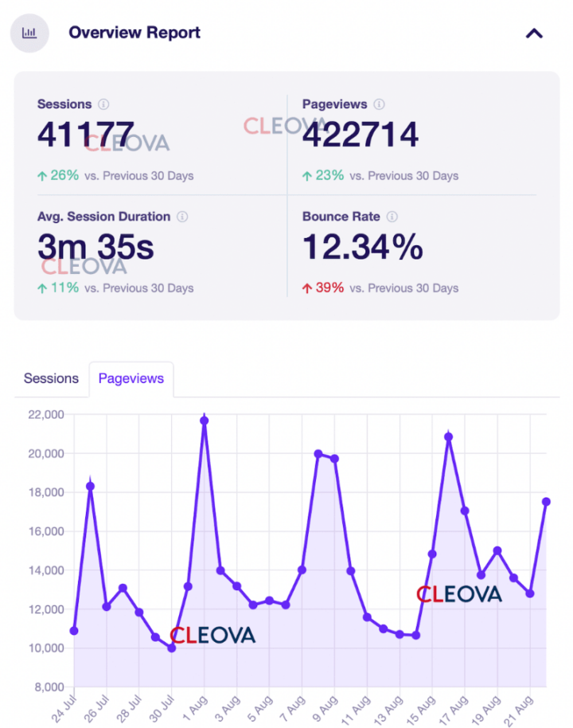Switch to the Sessions chart tab
The height and width of the screenshot is (728, 573).
point(51,378)
